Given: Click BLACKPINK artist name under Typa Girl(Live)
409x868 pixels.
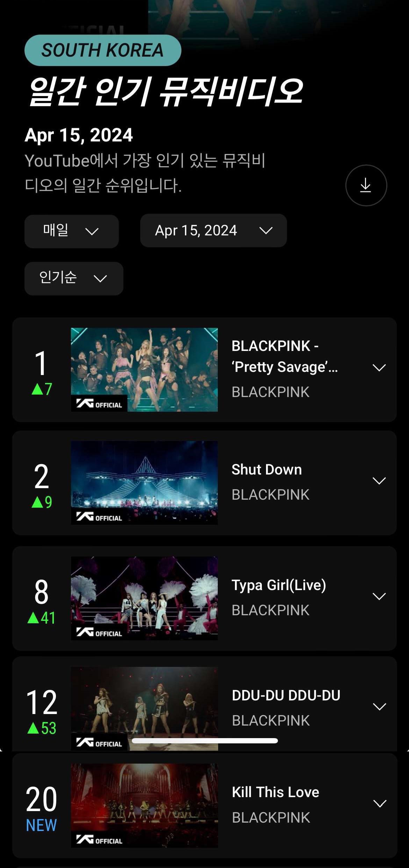Looking at the screenshot, I should click(x=271, y=610).
